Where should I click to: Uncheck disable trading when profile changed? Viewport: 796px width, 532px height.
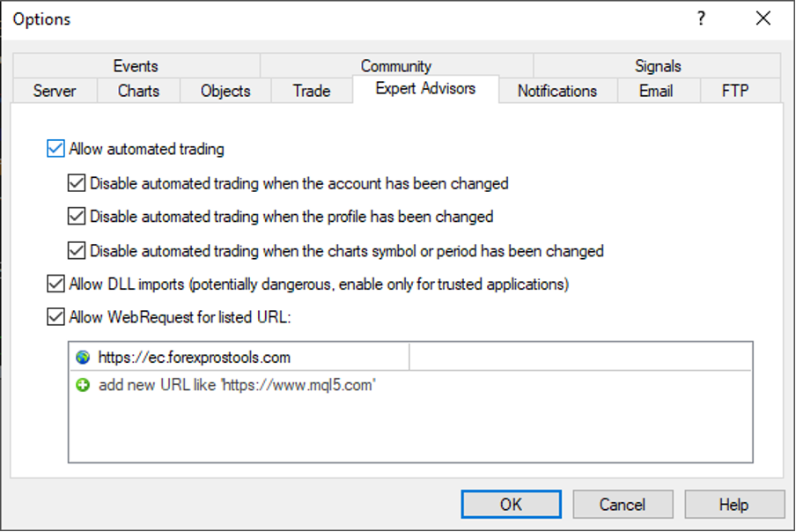pos(77,216)
